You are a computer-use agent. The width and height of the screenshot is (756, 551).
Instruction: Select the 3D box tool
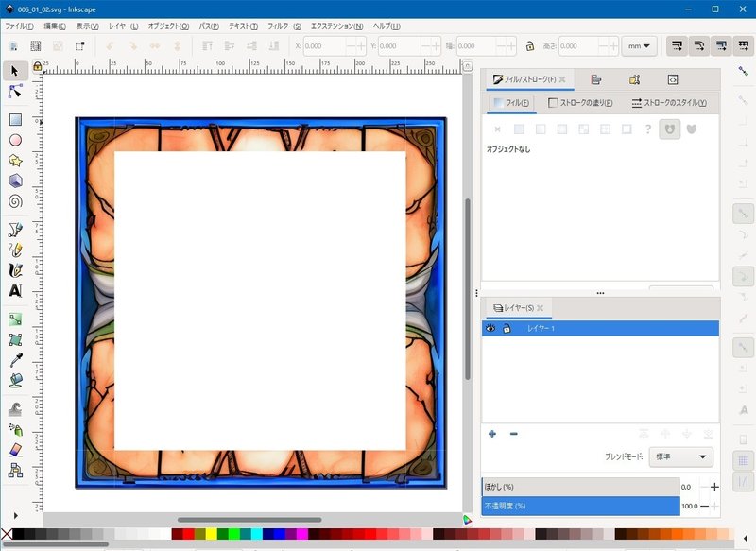click(x=15, y=181)
